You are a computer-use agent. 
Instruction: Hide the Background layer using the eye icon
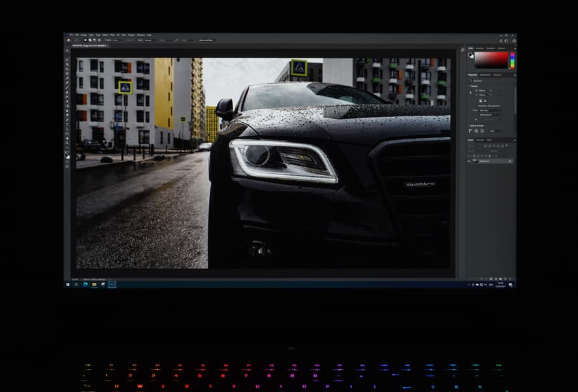[469, 161]
